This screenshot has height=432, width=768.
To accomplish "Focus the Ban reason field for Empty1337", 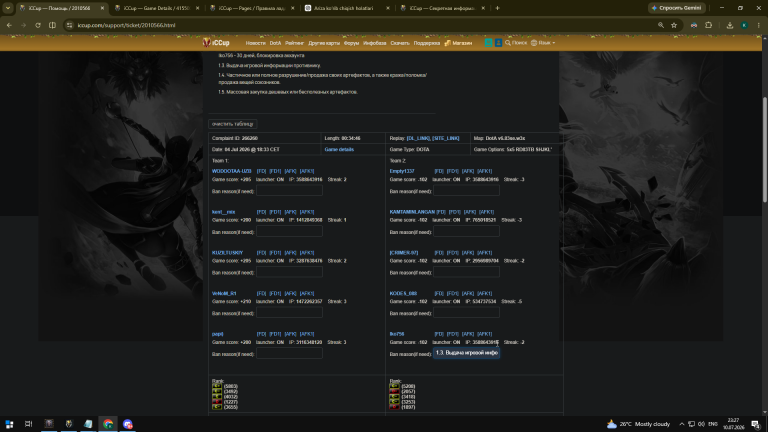I will (466, 191).
